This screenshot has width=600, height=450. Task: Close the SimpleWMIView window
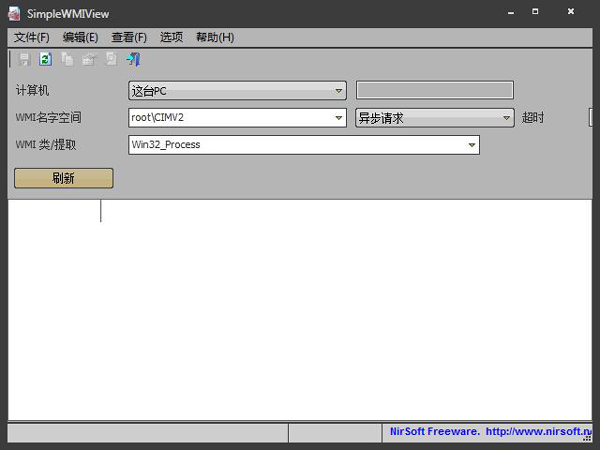[571, 12]
